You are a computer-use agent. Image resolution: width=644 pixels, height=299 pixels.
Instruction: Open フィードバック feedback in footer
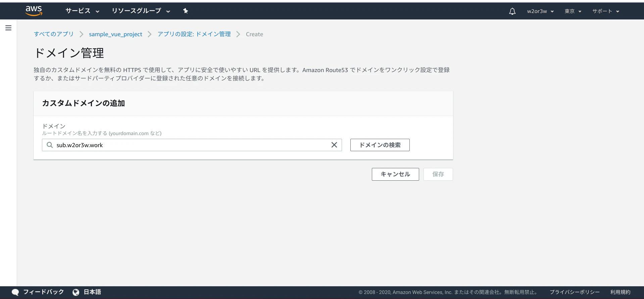[x=44, y=292]
